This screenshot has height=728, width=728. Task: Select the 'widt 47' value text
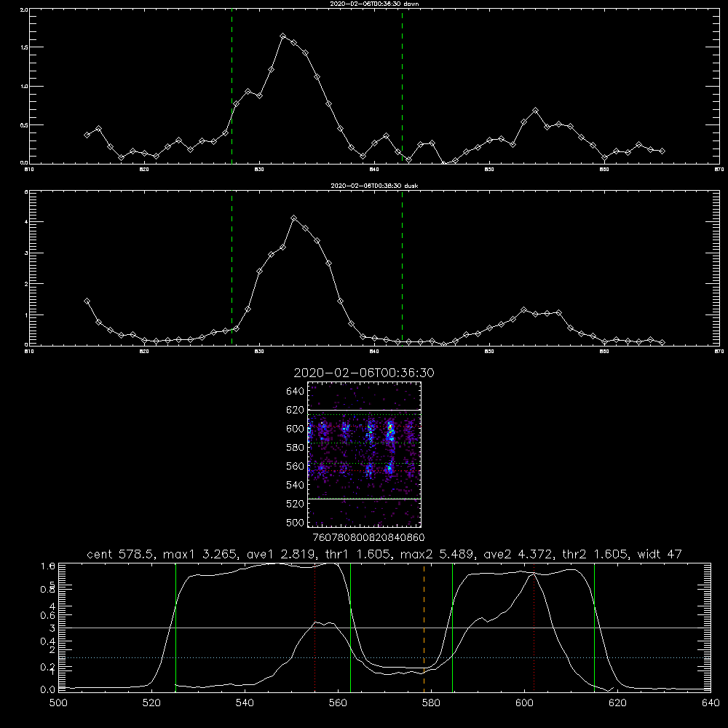[660, 554]
